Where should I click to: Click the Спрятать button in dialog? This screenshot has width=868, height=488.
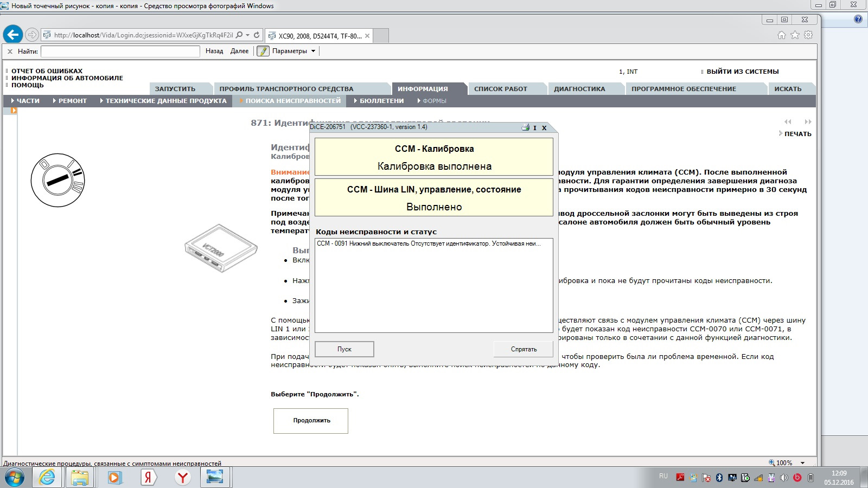[524, 349]
